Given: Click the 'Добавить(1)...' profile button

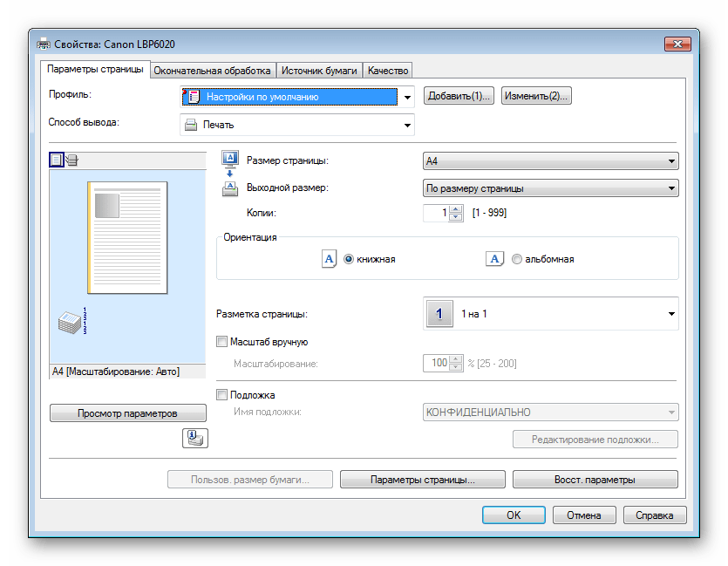Looking at the screenshot, I should (459, 97).
